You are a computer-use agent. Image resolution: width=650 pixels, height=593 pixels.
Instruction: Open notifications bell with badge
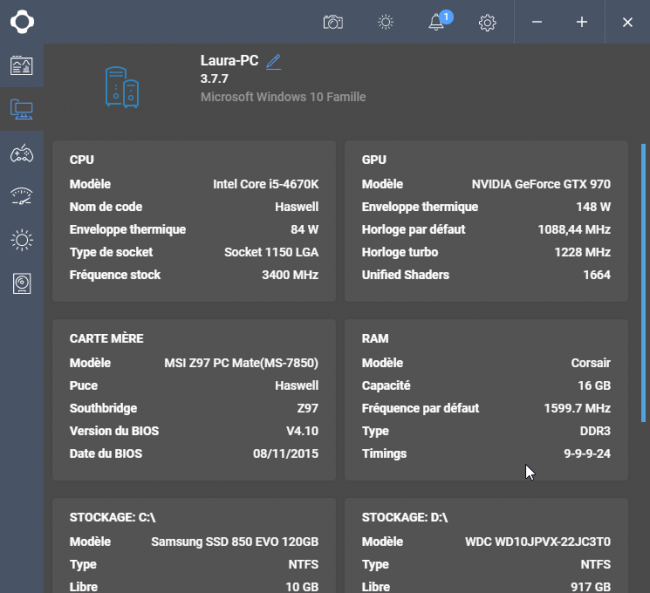[439, 21]
